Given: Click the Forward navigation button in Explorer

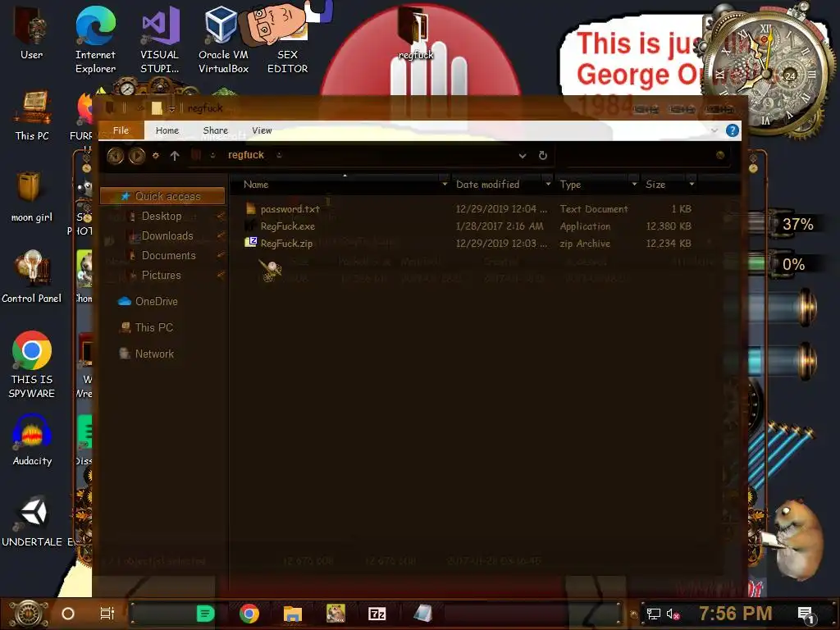Looking at the screenshot, I should coord(137,156).
